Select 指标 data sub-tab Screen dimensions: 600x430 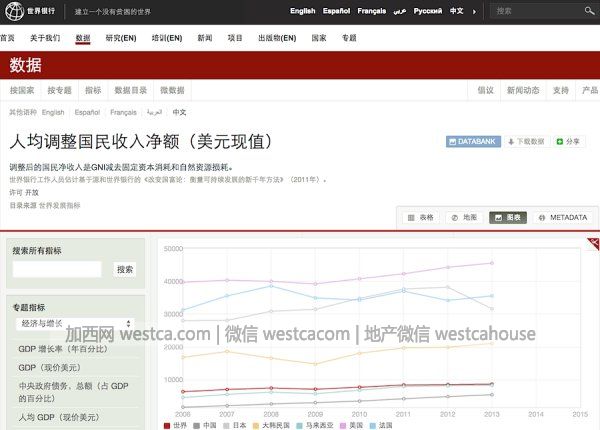pos(93,90)
